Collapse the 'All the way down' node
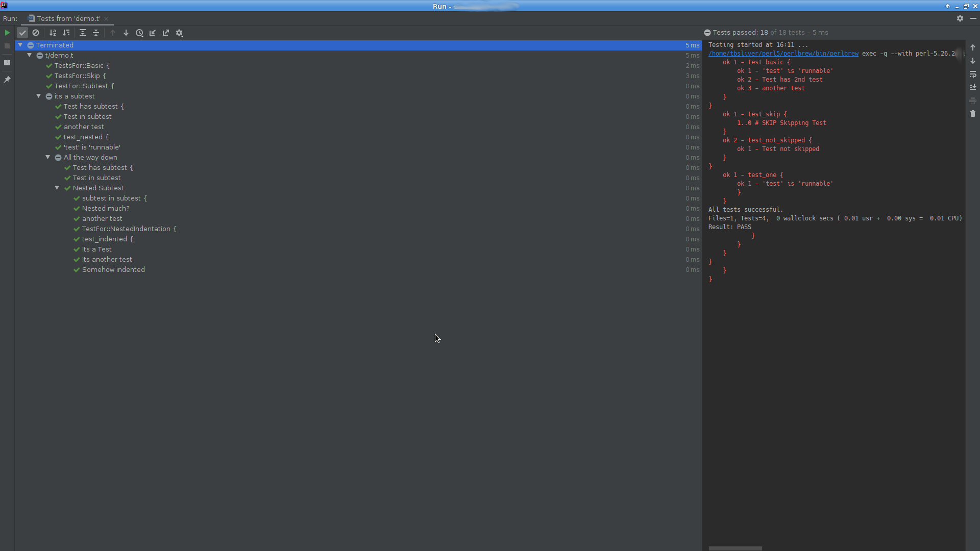Screen dimensions: 980x551 click(x=48, y=157)
